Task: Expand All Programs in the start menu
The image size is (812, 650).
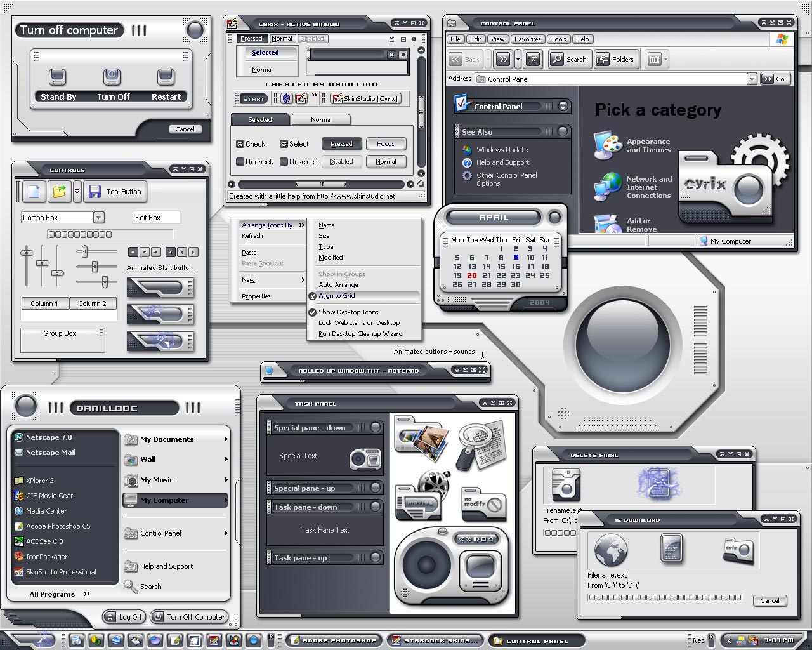Action: pyautogui.click(x=60, y=594)
